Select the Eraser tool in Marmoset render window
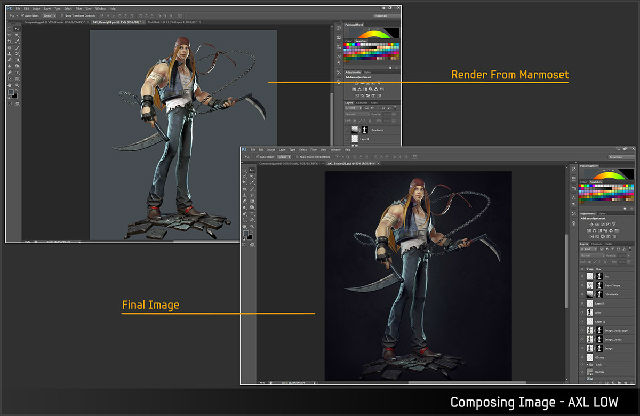Viewport: 640px width, 416px height. pos(9,60)
